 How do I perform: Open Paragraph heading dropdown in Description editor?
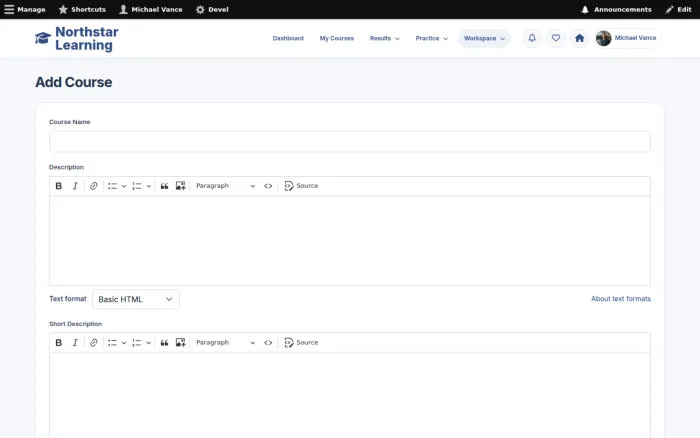[x=225, y=186]
